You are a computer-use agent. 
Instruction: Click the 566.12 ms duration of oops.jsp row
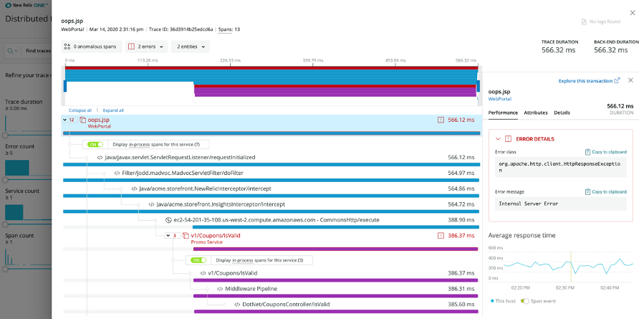[461, 120]
